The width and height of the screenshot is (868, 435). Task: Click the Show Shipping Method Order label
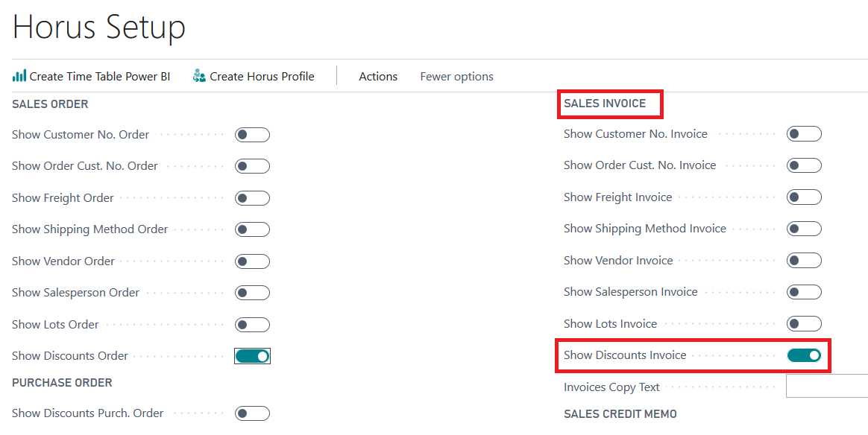click(x=89, y=229)
